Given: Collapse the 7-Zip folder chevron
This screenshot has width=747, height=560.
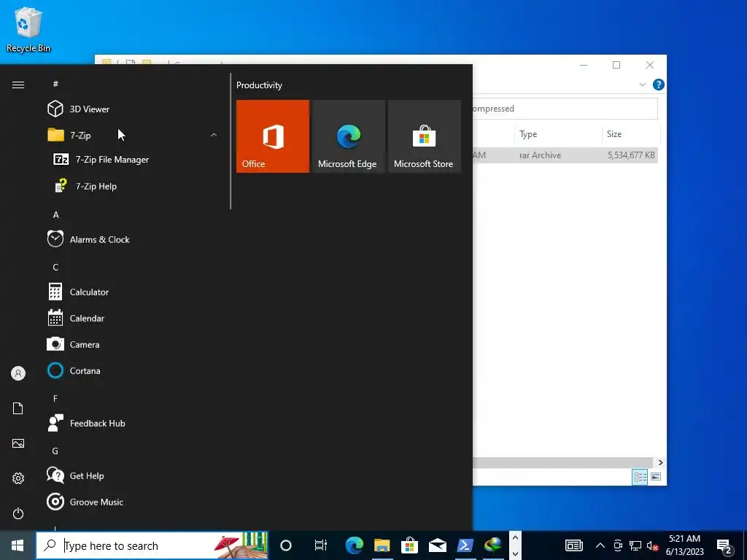Looking at the screenshot, I should tap(214, 135).
